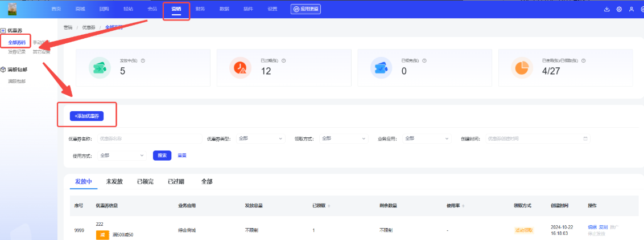This screenshot has width=644, height=240.
Task: Switch to the 已过期 tab
Action: coord(176,181)
